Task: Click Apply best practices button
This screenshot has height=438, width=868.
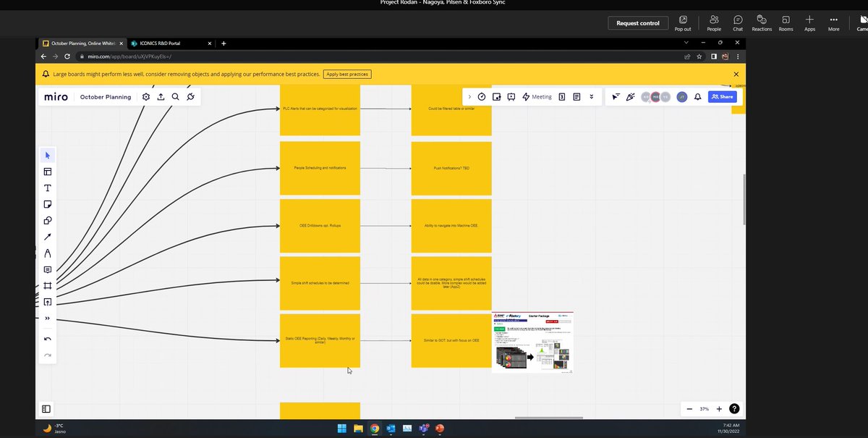Action: 347,74
